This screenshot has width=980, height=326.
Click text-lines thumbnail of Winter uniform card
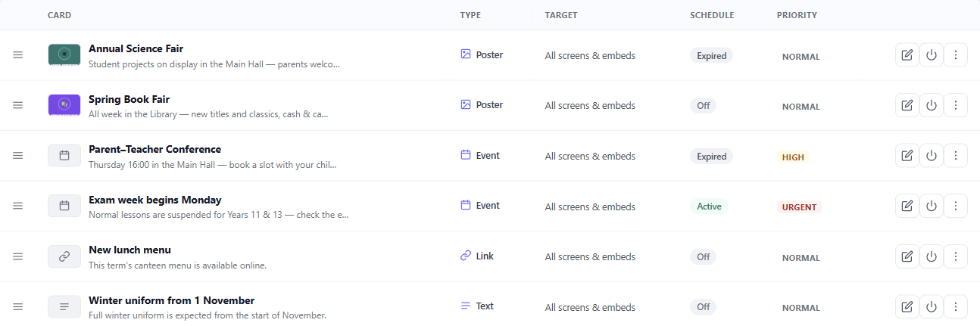click(64, 306)
